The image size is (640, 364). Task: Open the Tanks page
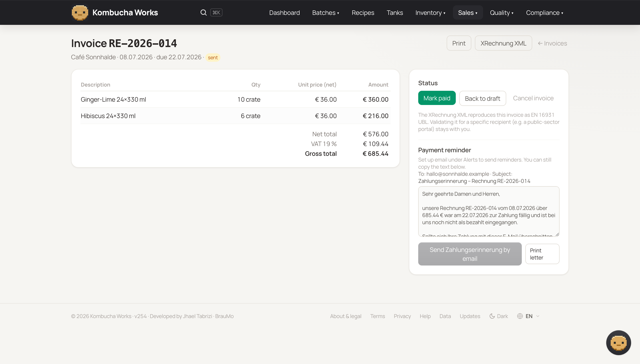(x=395, y=12)
